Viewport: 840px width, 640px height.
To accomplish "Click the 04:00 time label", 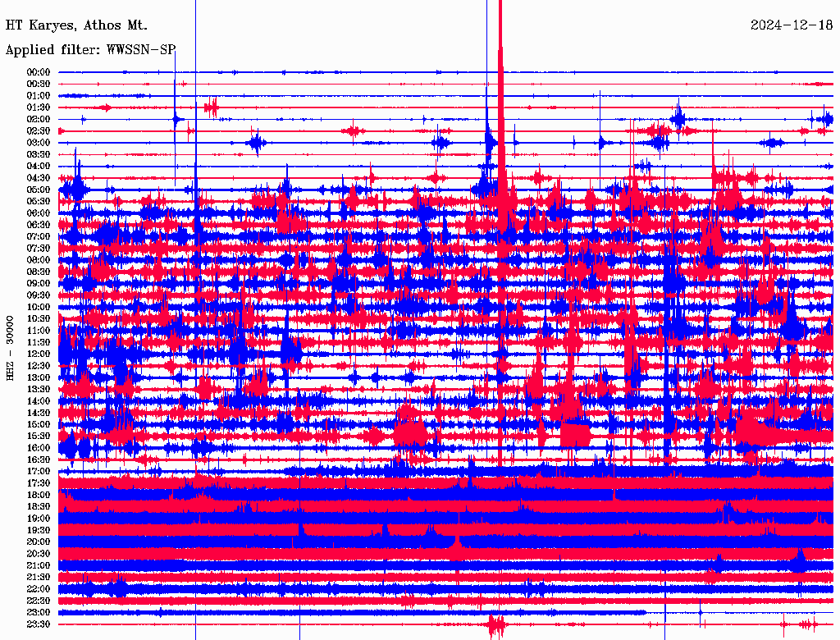I will 39,167.
